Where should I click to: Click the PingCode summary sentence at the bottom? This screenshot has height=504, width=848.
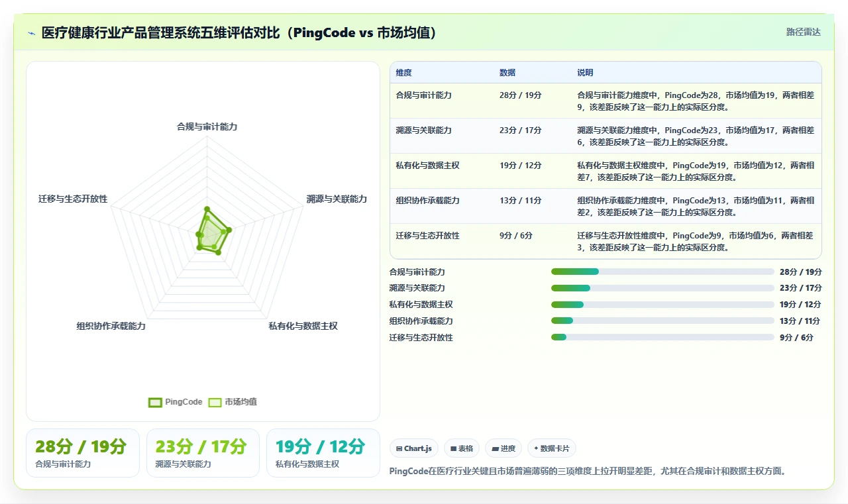588,472
